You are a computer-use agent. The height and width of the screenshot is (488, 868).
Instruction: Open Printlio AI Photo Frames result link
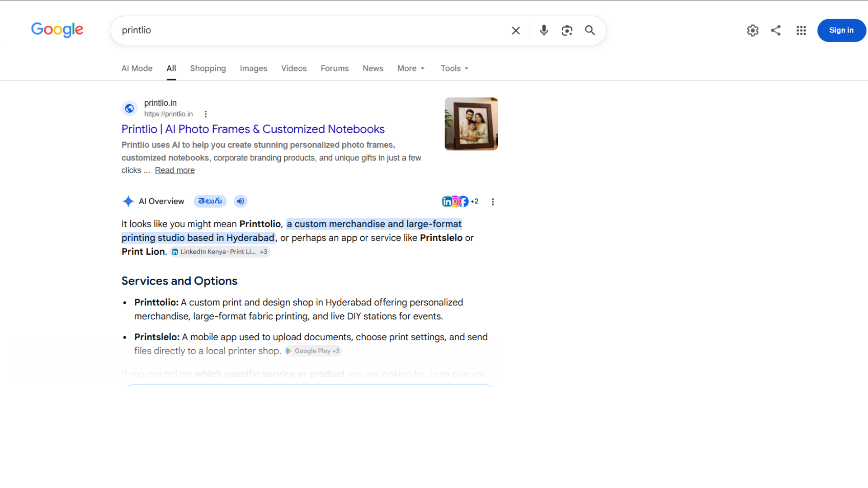tap(253, 129)
